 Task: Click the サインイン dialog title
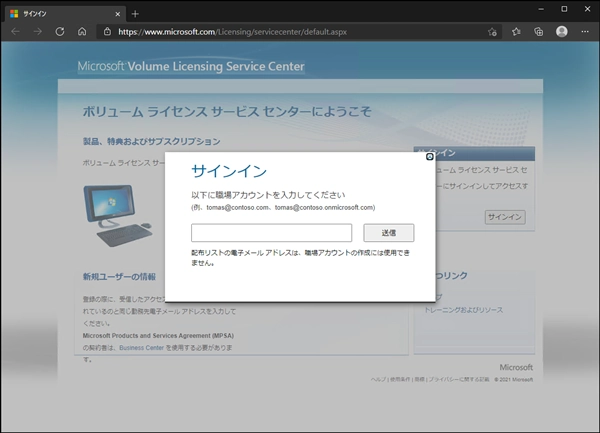click(x=229, y=171)
